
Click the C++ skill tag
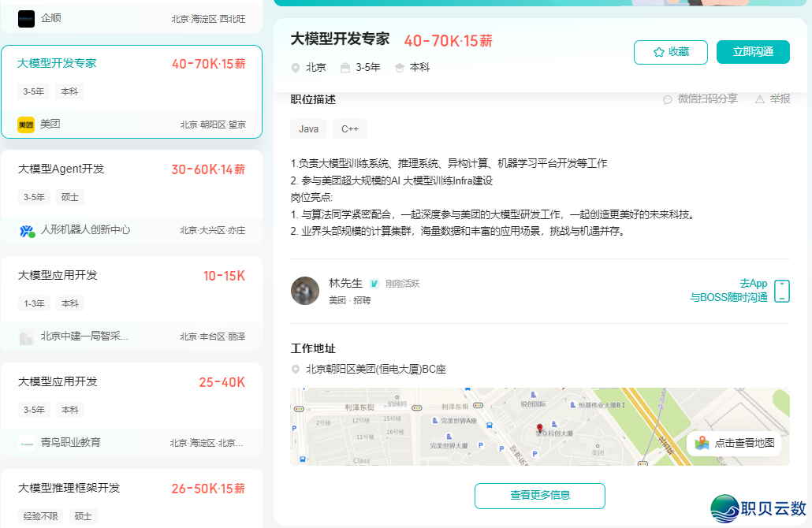point(349,129)
